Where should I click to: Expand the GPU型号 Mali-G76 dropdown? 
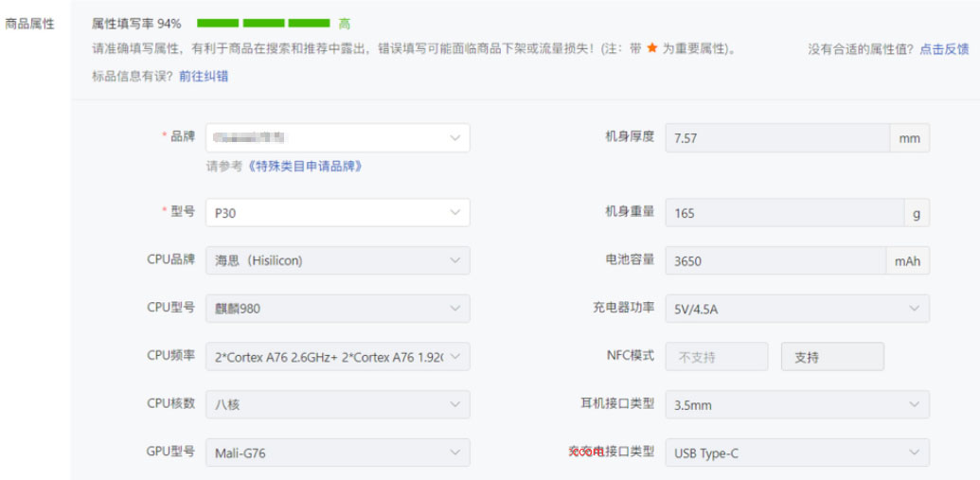[337, 453]
